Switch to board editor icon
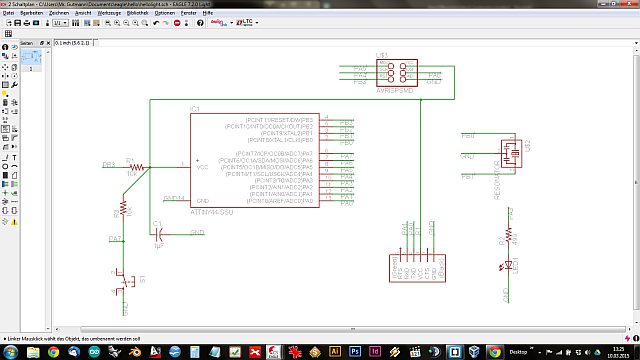Image resolution: width=640 pixels, height=360 pixels. coord(47,23)
